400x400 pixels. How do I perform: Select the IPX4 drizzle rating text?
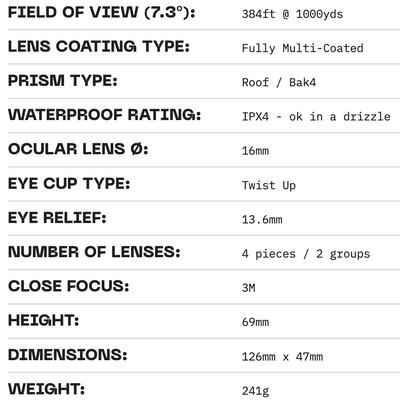point(316,117)
